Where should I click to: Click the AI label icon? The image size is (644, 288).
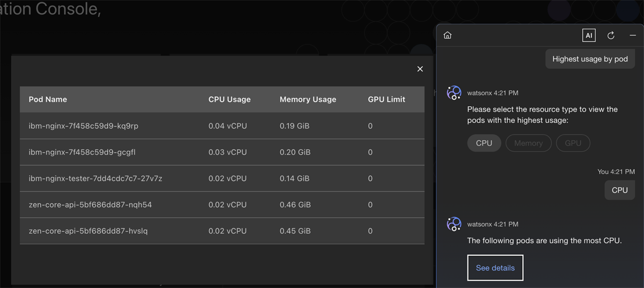coord(589,35)
